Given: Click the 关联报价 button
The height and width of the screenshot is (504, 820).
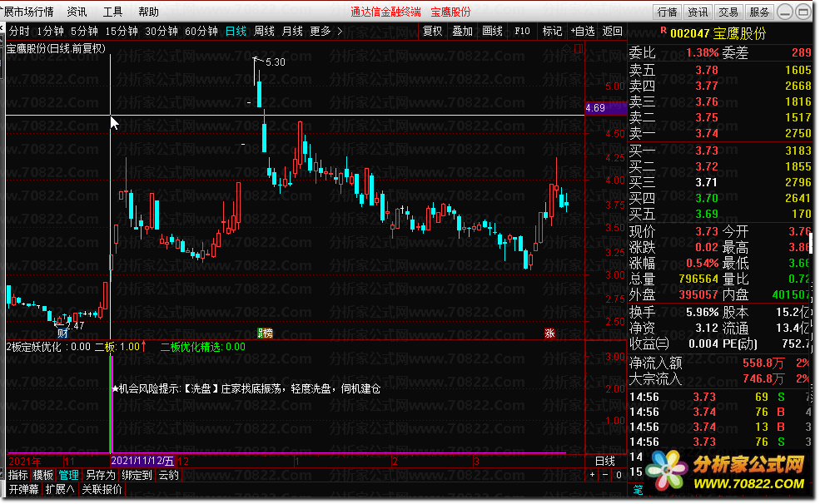Looking at the screenshot, I should point(102,489).
